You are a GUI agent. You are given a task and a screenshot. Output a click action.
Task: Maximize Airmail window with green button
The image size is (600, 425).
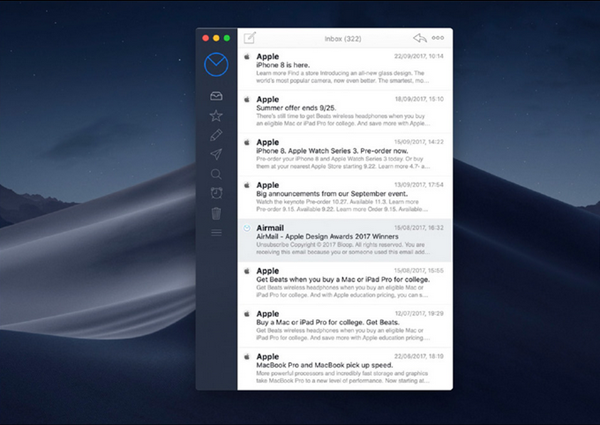[227, 38]
